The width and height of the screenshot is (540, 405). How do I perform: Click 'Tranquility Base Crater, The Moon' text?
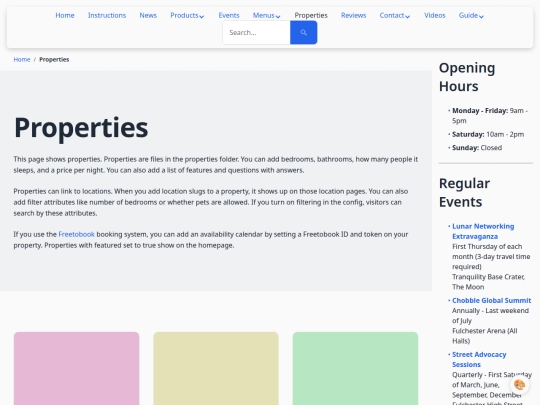pyautogui.click(x=488, y=282)
